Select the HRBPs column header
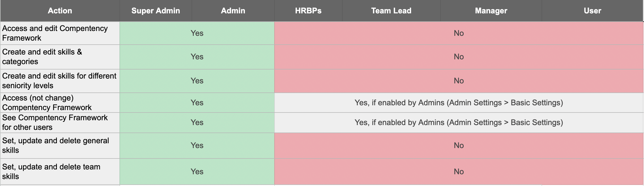 308,11
